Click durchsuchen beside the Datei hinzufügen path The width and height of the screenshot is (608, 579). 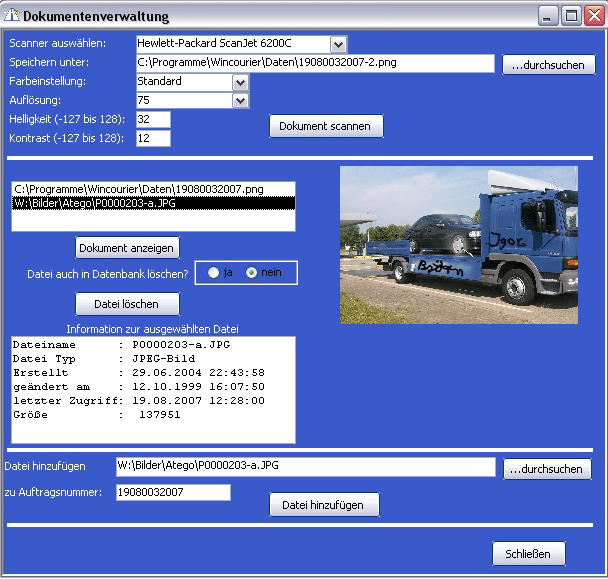548,469
